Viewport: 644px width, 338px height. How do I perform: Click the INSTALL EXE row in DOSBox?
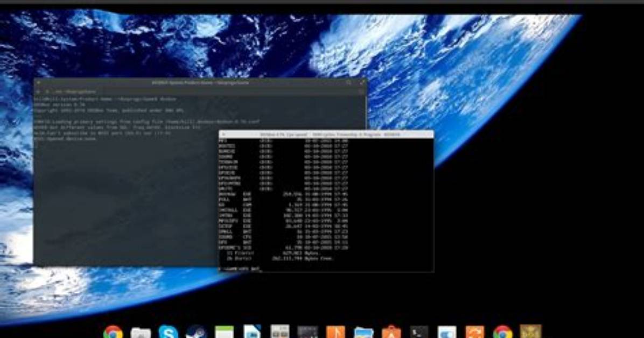pos(283,210)
